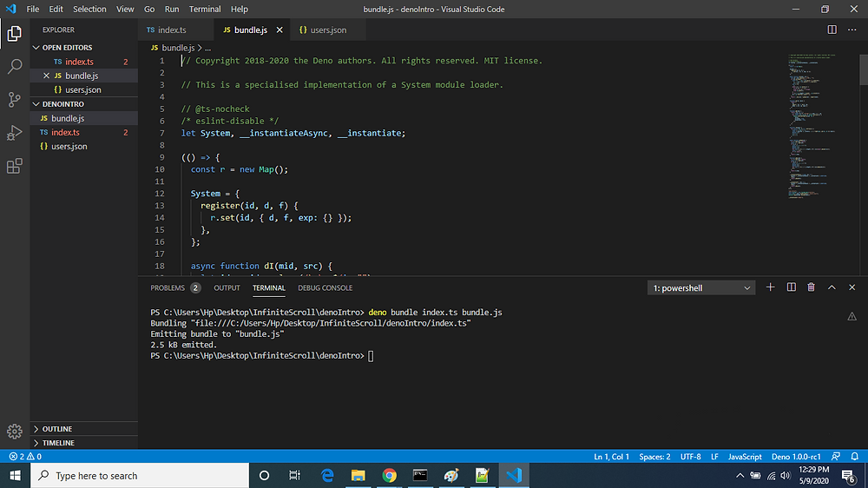Change encoding via UTF-8 status item

click(x=690, y=457)
